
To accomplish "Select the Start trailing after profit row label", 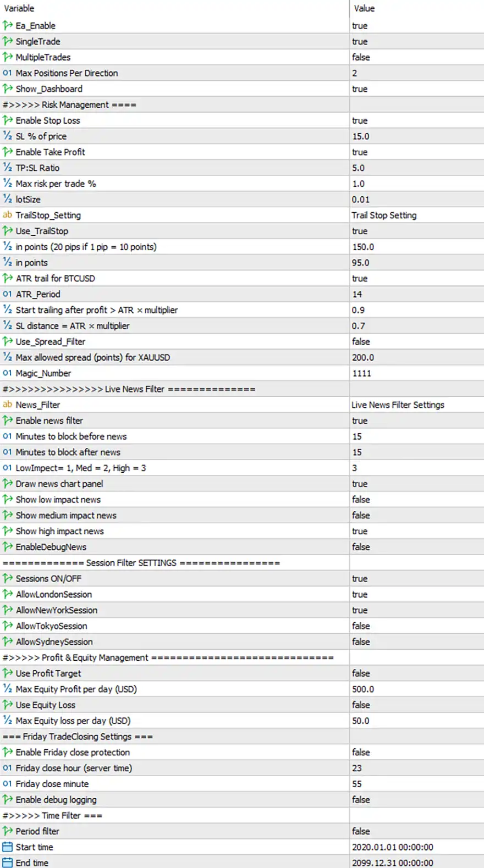I will click(96, 310).
